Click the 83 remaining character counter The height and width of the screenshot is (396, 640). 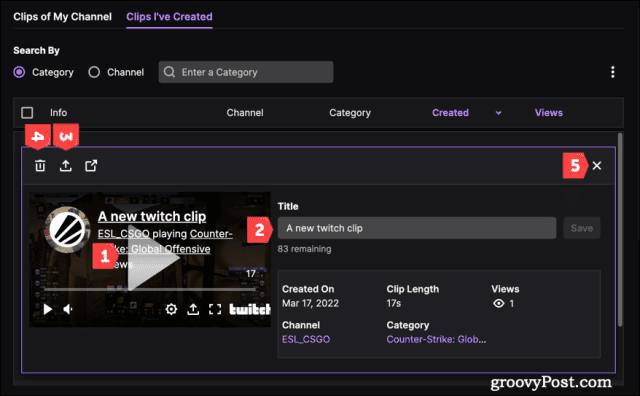point(304,249)
